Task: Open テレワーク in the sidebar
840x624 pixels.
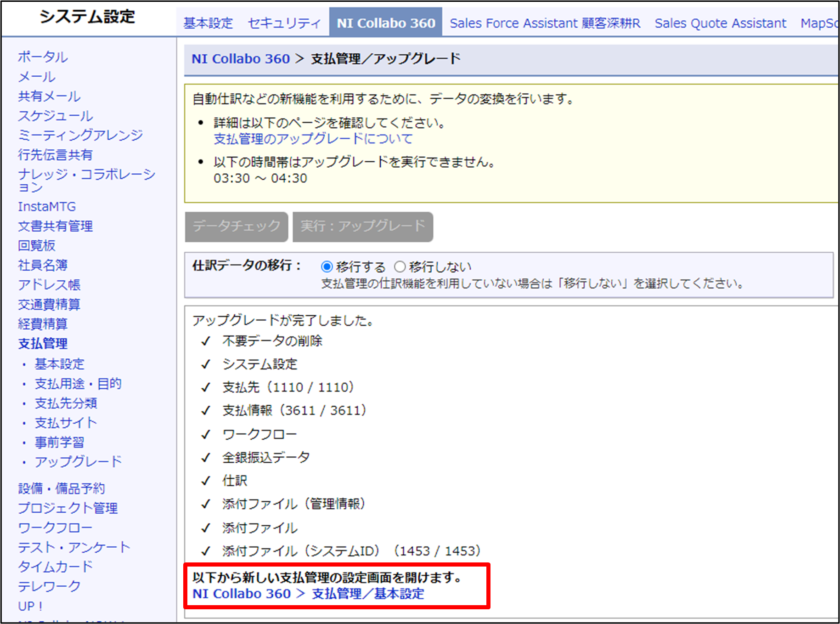Action: point(49,586)
